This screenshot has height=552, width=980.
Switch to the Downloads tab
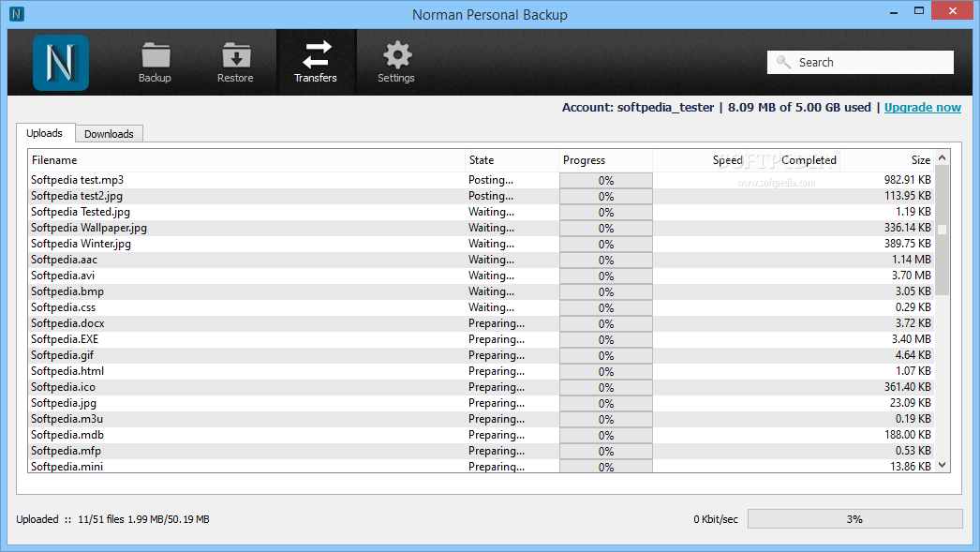(x=110, y=134)
